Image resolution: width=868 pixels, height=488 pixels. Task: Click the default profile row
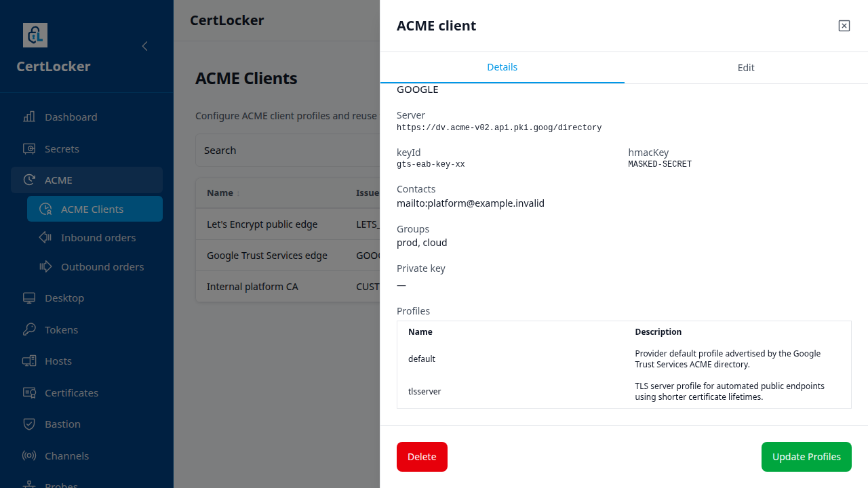(x=624, y=359)
